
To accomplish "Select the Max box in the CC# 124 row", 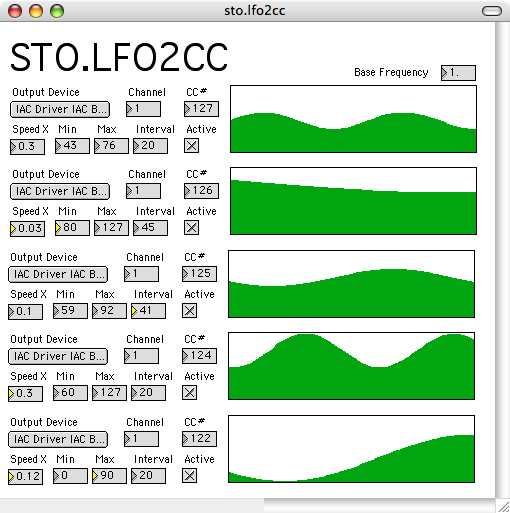I will point(109,393).
